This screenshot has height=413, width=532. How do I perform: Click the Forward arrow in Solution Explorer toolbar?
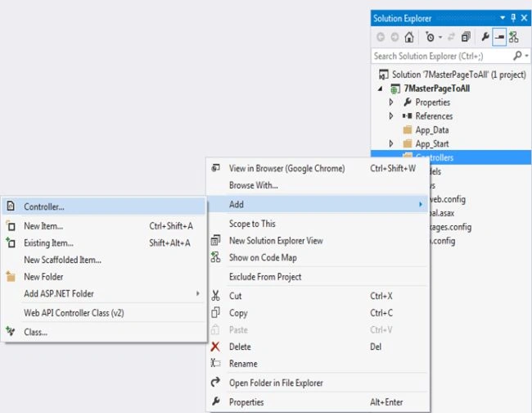click(394, 37)
